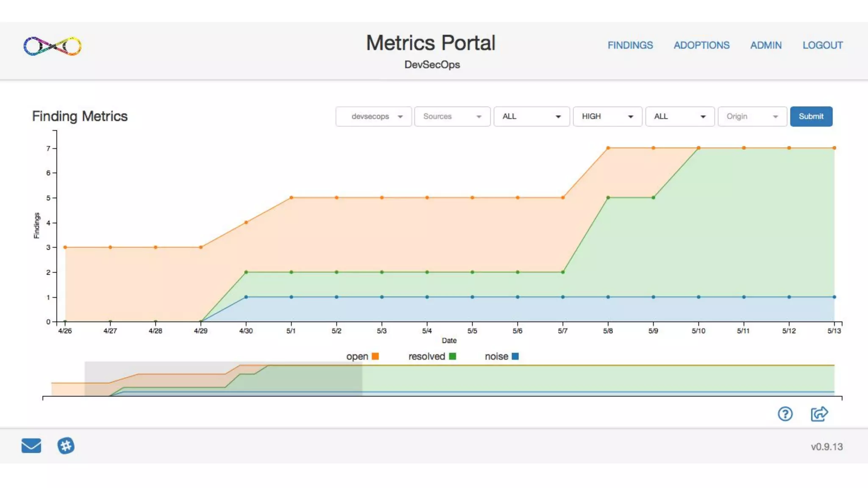Toggle the noise legend blue square

click(515, 356)
